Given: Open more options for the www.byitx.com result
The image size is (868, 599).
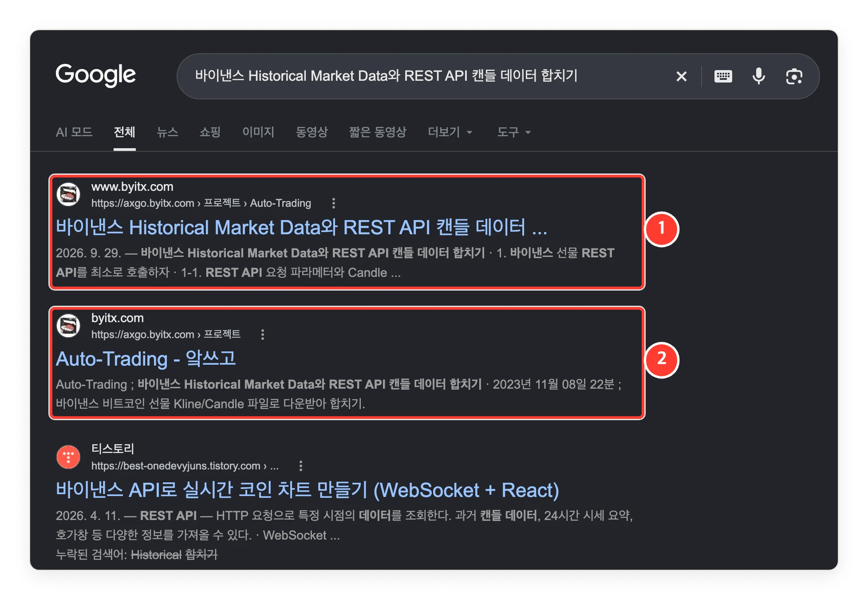Looking at the screenshot, I should pyautogui.click(x=334, y=203).
